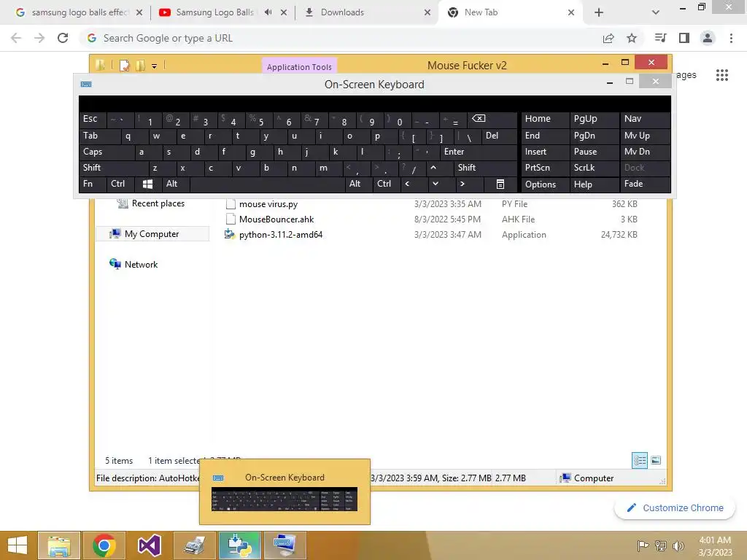Click Customize Chrome button
The image size is (747, 560).
675,507
